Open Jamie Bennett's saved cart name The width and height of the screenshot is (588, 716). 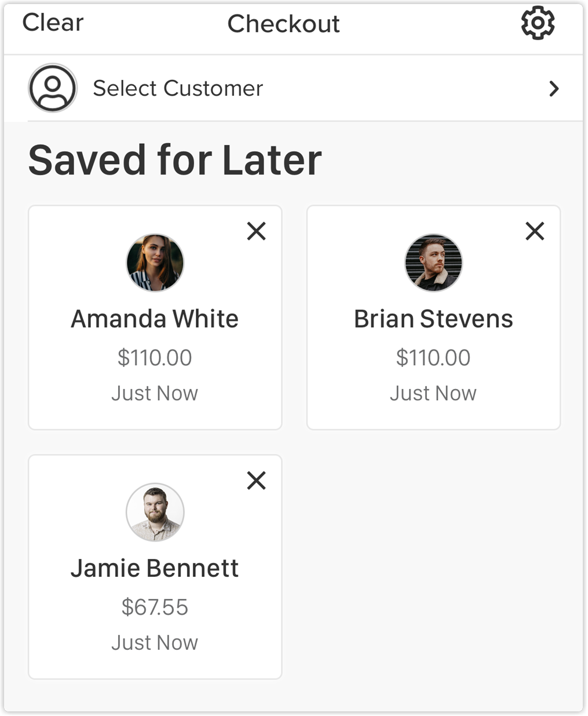coord(155,568)
